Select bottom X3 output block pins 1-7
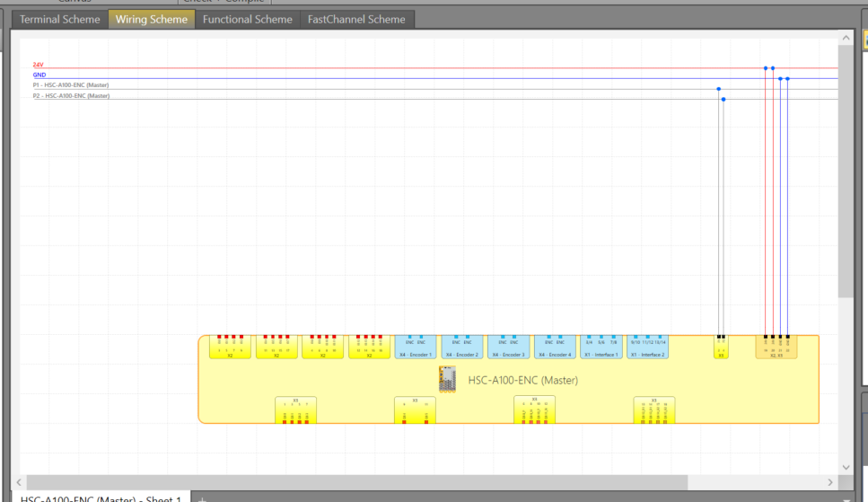 [x=295, y=410]
